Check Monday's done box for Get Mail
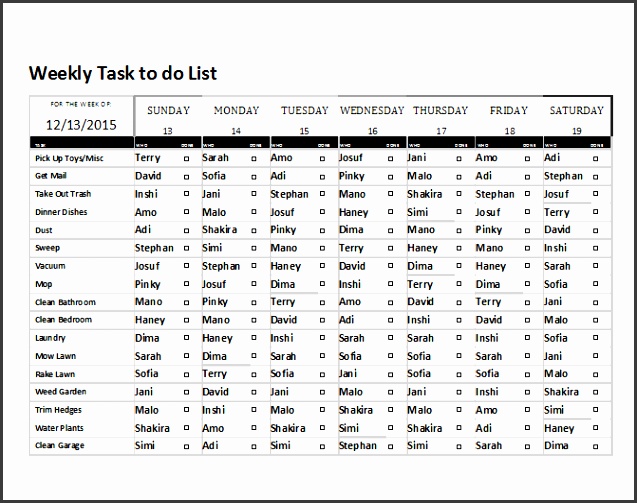The height and width of the screenshot is (503, 637). 254,177
